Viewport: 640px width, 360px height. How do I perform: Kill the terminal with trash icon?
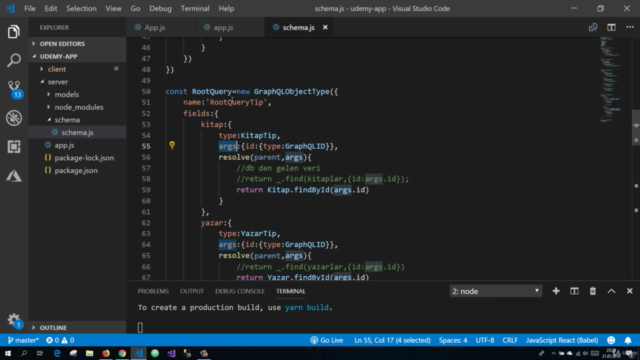tap(593, 291)
